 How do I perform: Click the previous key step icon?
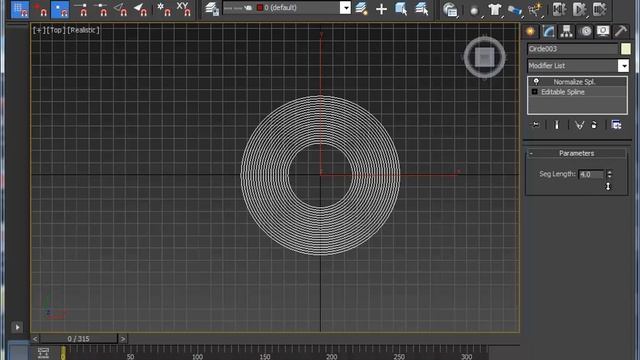[559, 9]
